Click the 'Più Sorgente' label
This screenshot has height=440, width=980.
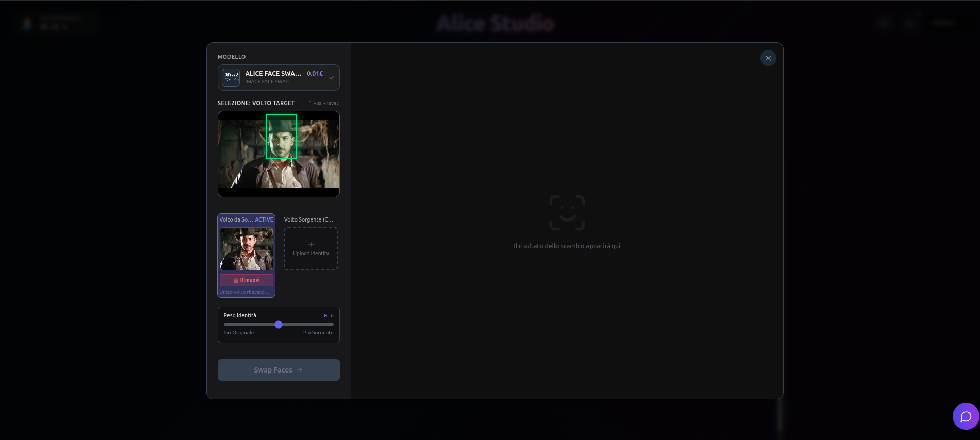click(x=318, y=333)
